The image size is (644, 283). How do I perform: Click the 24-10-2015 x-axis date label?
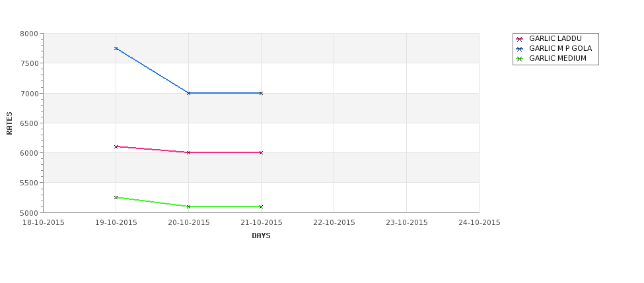pos(480,223)
